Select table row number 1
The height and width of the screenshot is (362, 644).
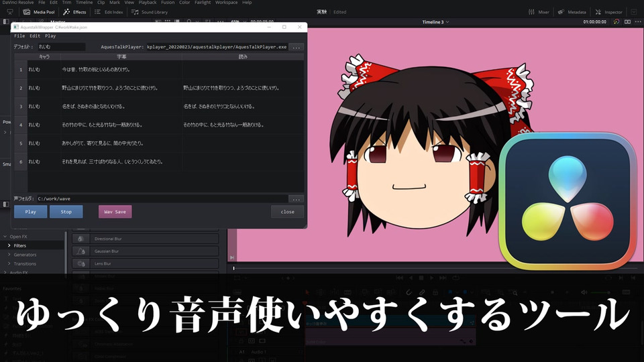[x=21, y=70]
